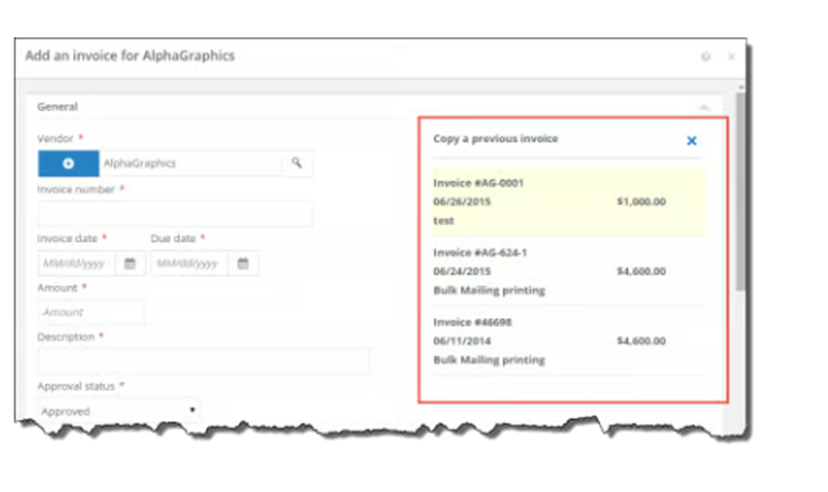Select Invoice #46698 to copy

tap(569, 340)
